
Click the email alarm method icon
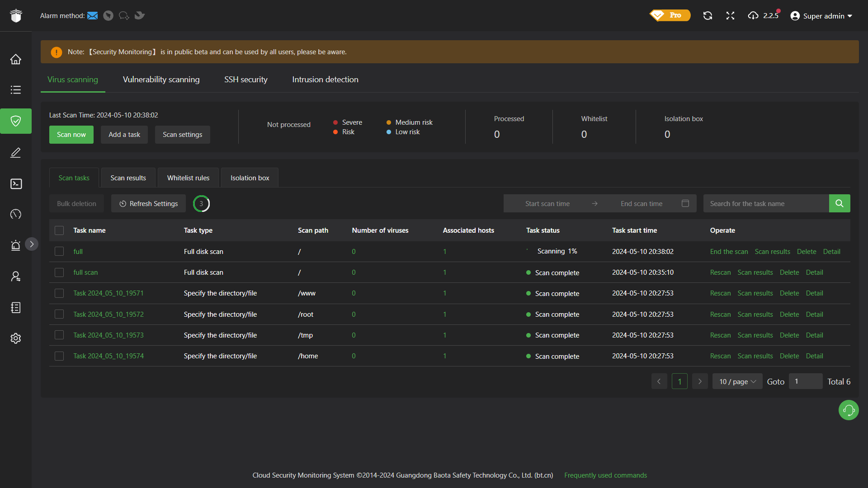pos(93,16)
